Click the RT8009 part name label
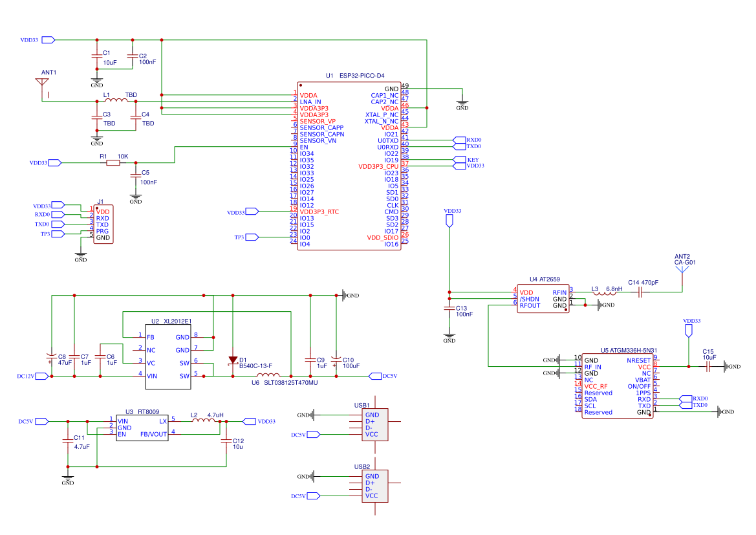The width and height of the screenshot is (756, 535). tap(149, 412)
